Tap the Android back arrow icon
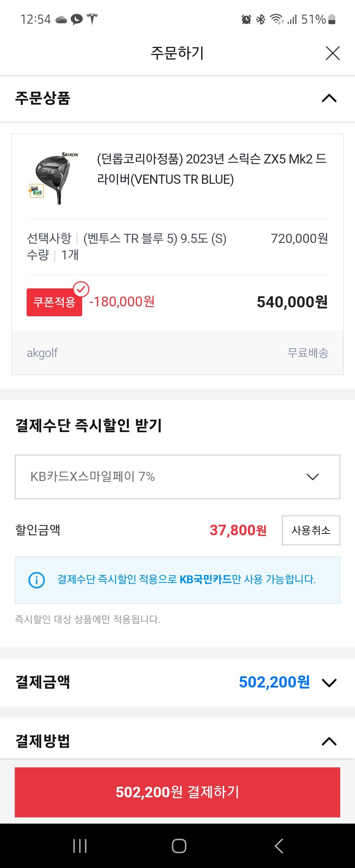This screenshot has height=868, width=355. click(x=278, y=846)
